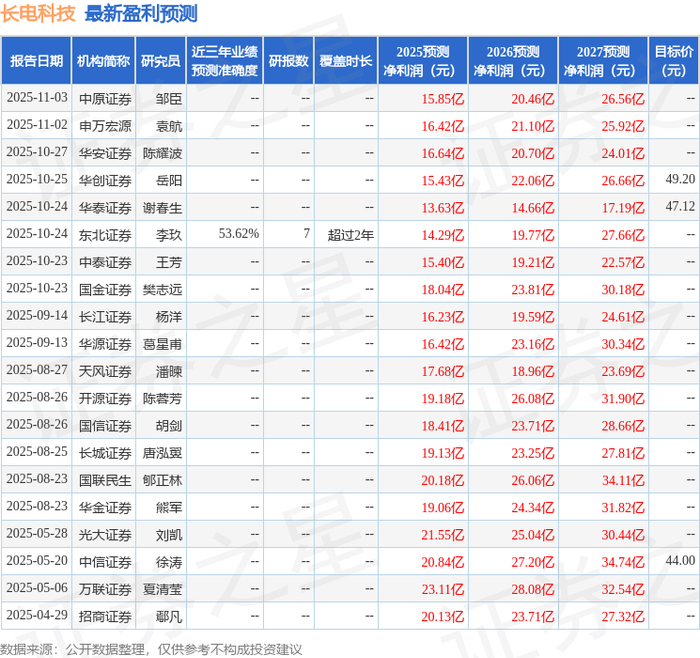
Task: Click the 53.62% accuracy value
Action: 239,233
